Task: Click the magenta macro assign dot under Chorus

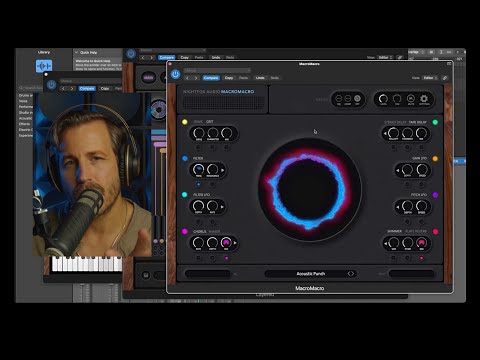Action: (227, 258)
